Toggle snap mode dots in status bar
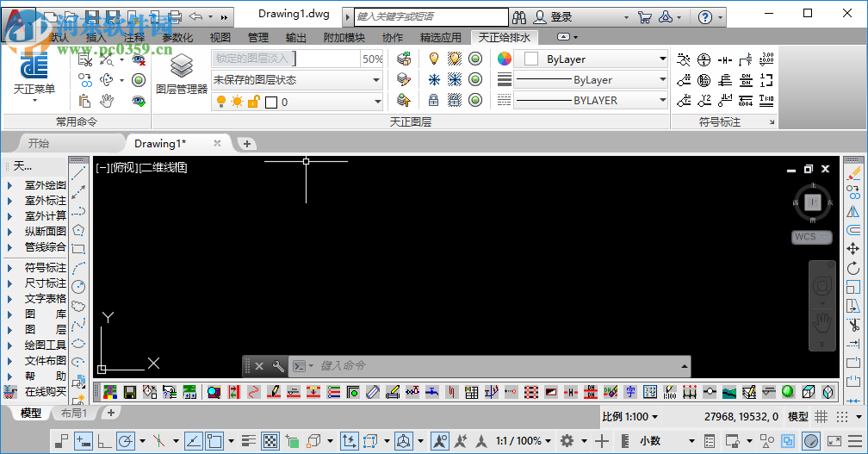Image resolution: width=868 pixels, height=454 pixels. 842,416
